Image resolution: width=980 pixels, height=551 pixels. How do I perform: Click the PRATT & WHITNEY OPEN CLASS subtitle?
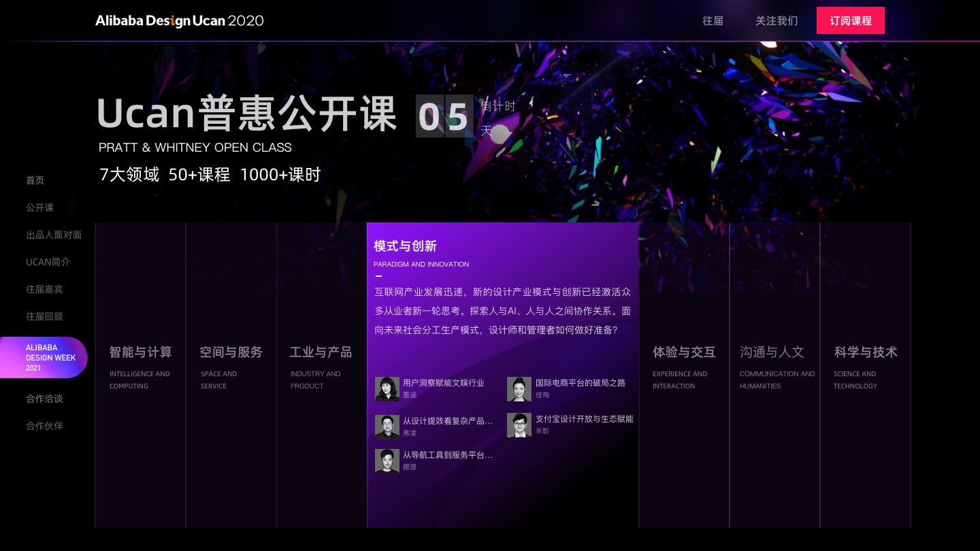(195, 148)
